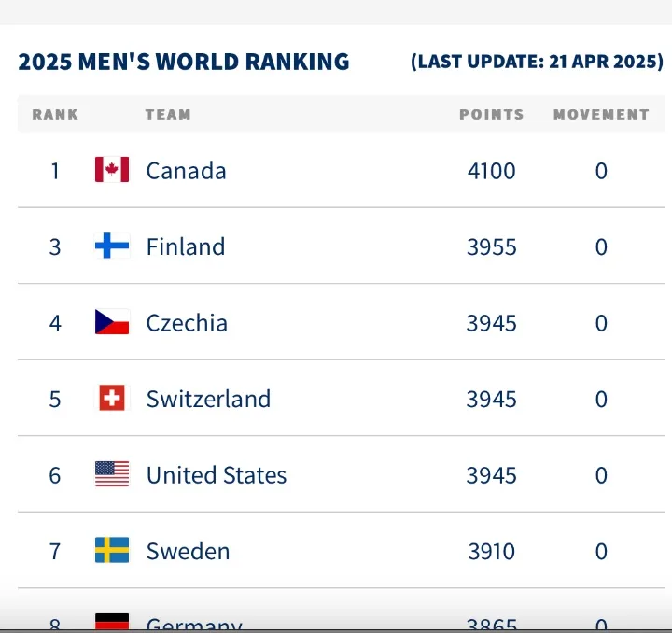Screen dimensions: 672x633
Task: Click the Switzerland flag icon
Action: 112,398
